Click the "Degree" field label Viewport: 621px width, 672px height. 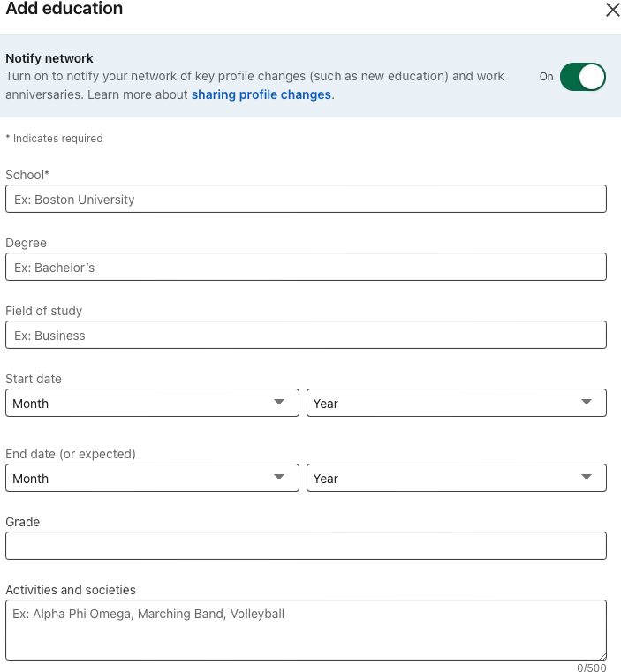click(26, 243)
